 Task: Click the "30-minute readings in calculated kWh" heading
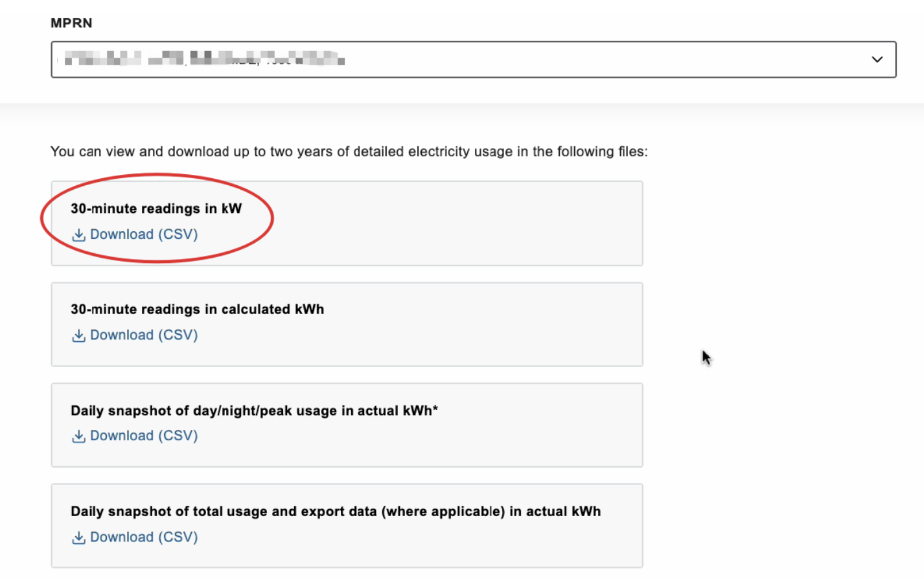(197, 310)
